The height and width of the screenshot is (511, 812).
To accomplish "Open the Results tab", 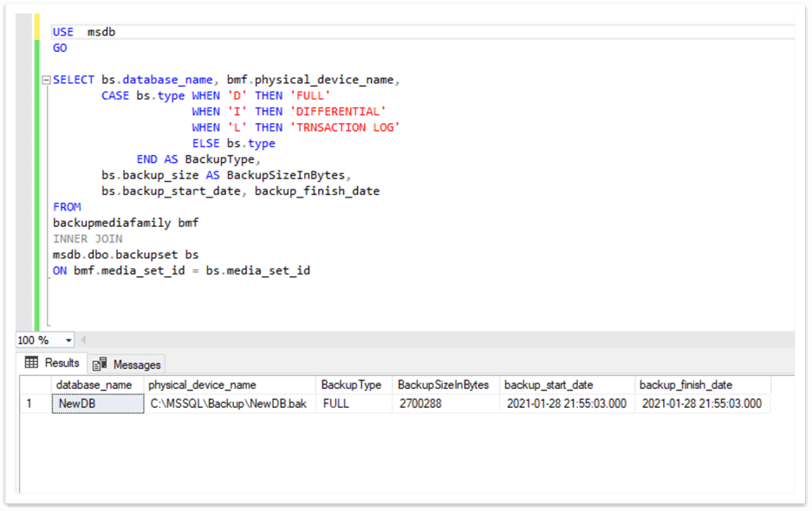I will tap(53, 363).
